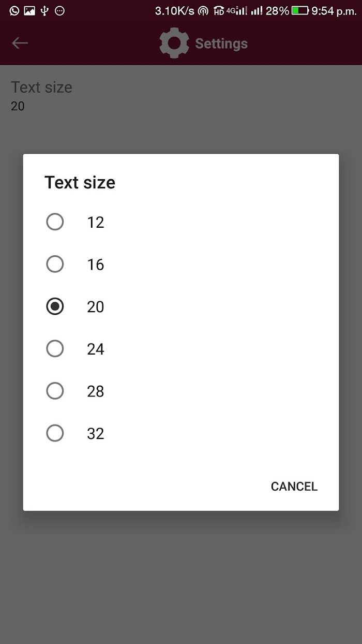Select the 16 text size radio button
362x644 pixels.
coord(55,265)
